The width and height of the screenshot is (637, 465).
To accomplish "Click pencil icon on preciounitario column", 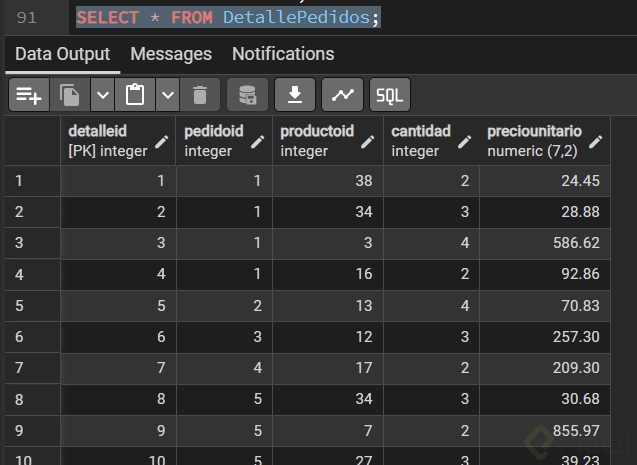I will tap(597, 142).
